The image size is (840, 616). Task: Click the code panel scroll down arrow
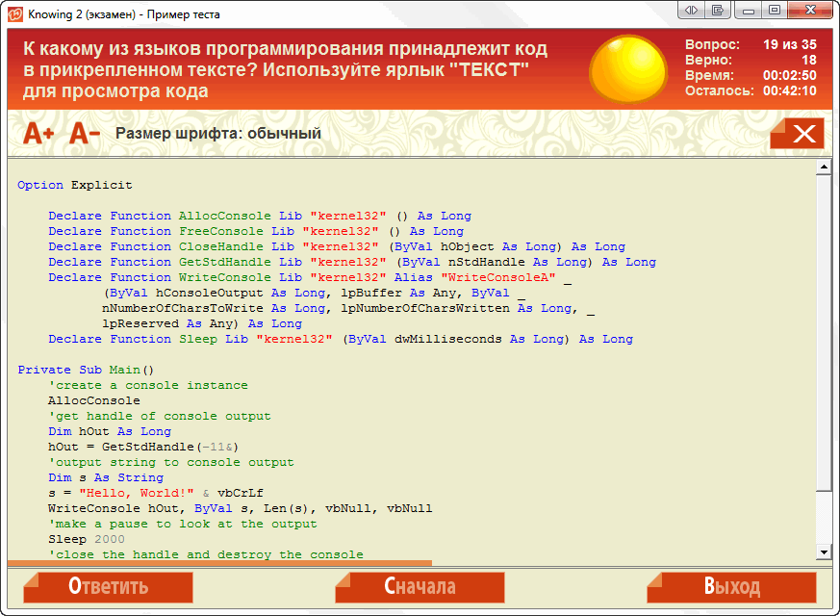tap(824, 552)
